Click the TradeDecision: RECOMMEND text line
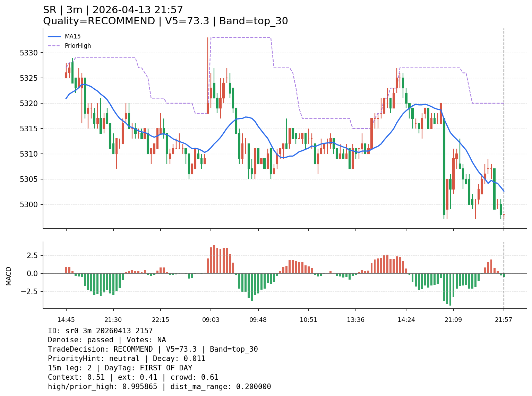The image size is (532, 396). point(153,349)
